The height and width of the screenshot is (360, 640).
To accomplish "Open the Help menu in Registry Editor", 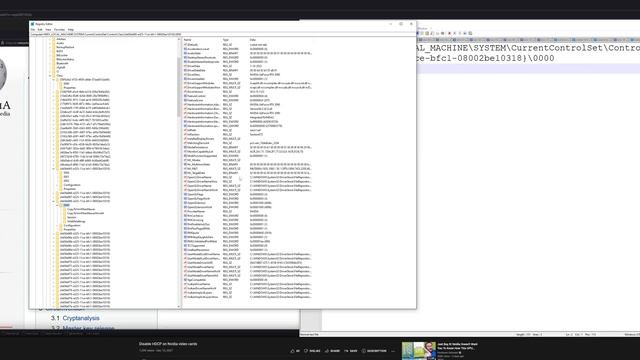I will pos(71,30).
